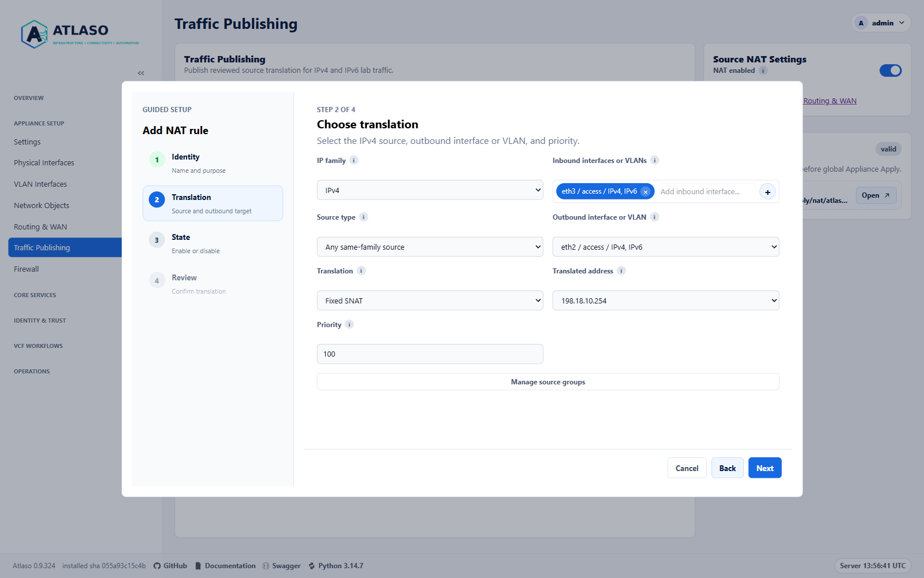Select the Translation wizard step
Viewport: 924px width, 578px height.
click(213, 203)
